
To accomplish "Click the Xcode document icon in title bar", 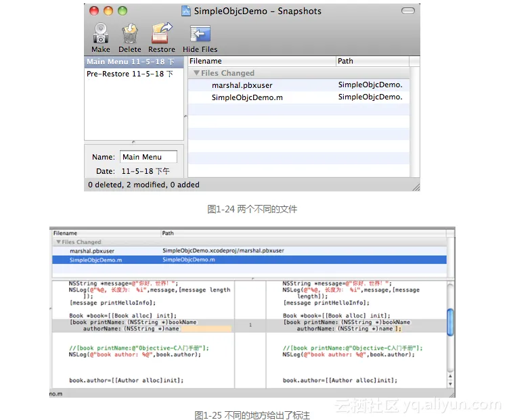I will 186,11.
